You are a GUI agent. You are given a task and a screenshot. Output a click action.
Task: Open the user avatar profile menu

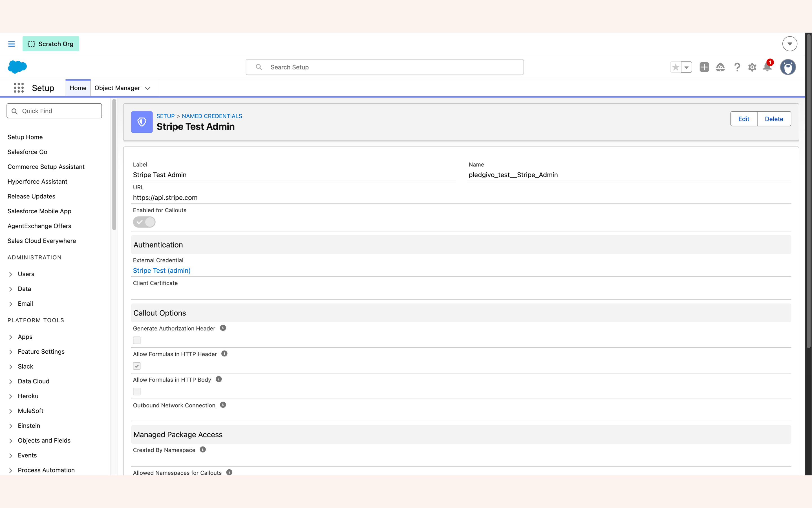point(788,67)
